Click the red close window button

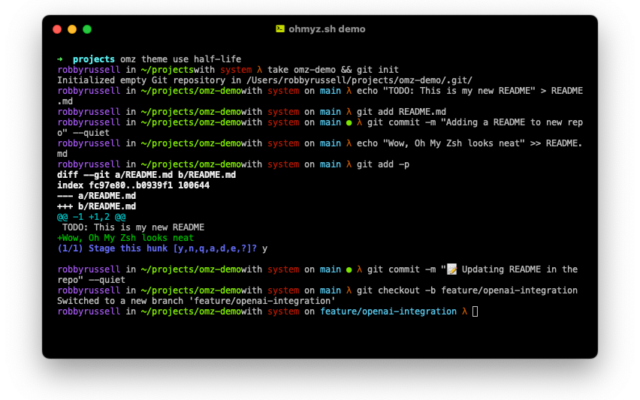[57, 29]
